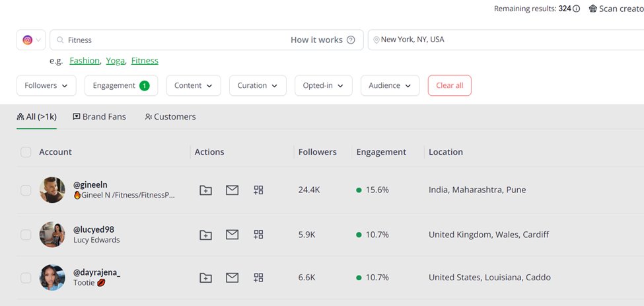Send email to @dayrajena_
This screenshot has width=644, height=306.
(x=232, y=278)
